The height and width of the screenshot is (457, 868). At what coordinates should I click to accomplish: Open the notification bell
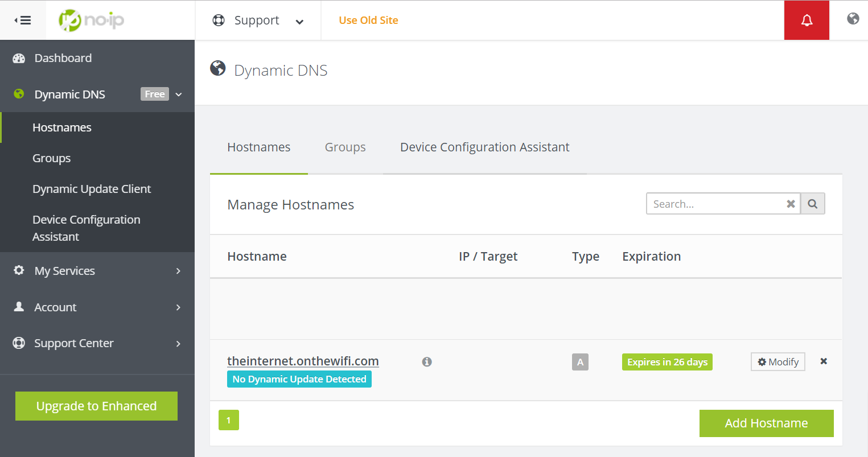pyautogui.click(x=807, y=20)
